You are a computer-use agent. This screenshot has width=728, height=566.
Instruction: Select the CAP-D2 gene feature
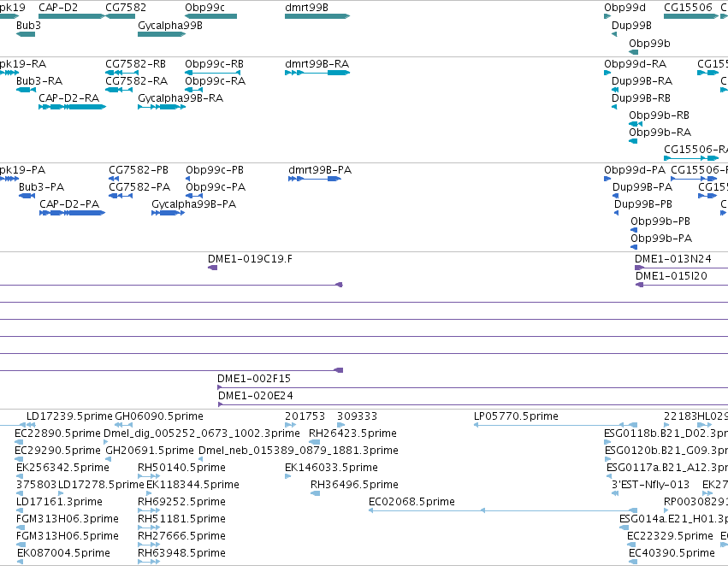pyautogui.click(x=72, y=16)
